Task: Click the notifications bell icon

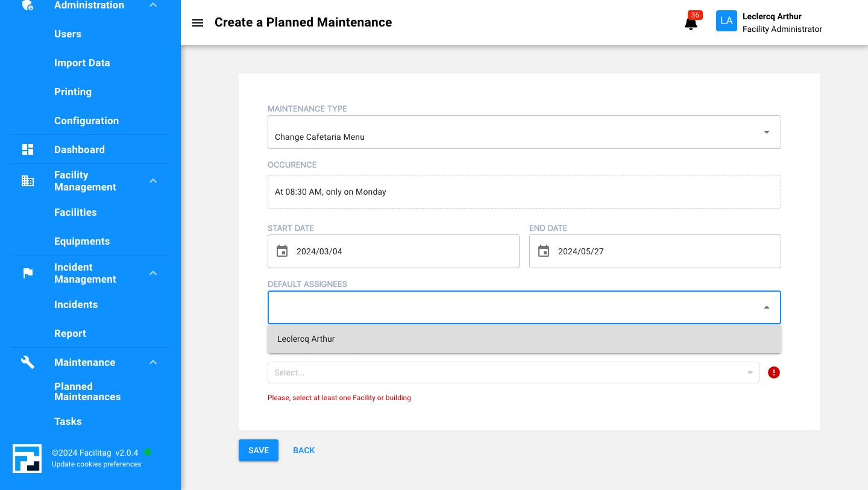Action: coord(691,24)
